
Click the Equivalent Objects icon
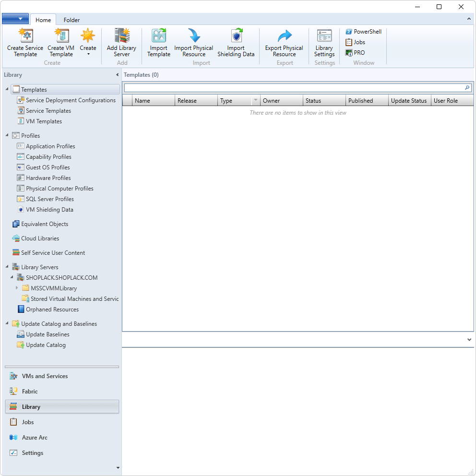[x=16, y=224]
